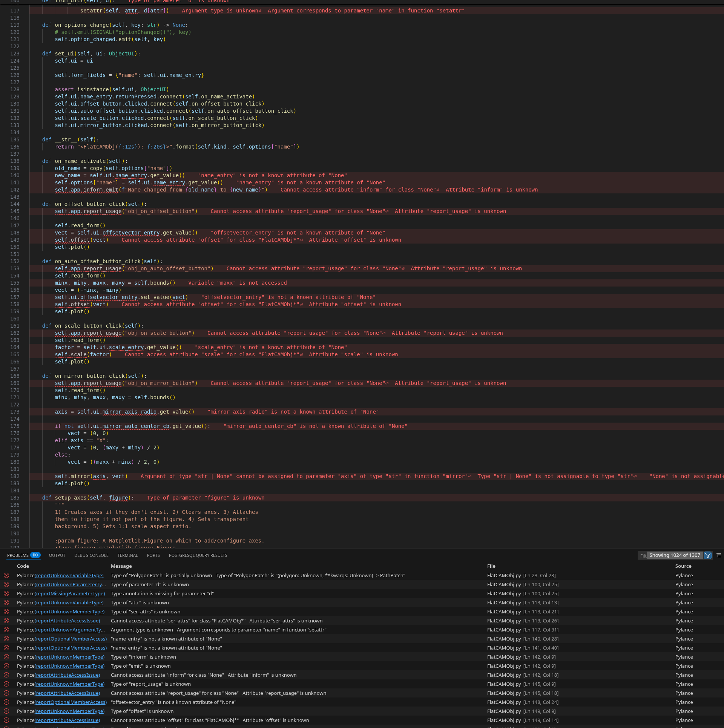Click line number 144 in the gutter
This screenshot has width=724, height=728.
click(x=15, y=204)
